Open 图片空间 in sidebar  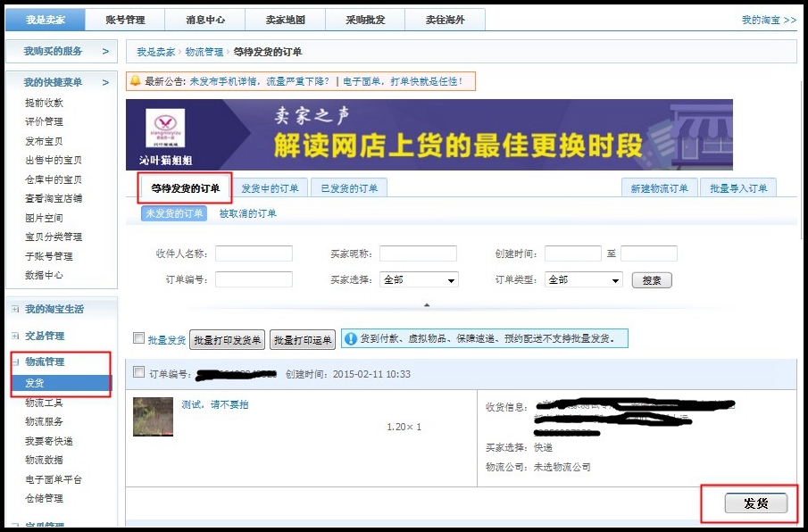coord(44,218)
